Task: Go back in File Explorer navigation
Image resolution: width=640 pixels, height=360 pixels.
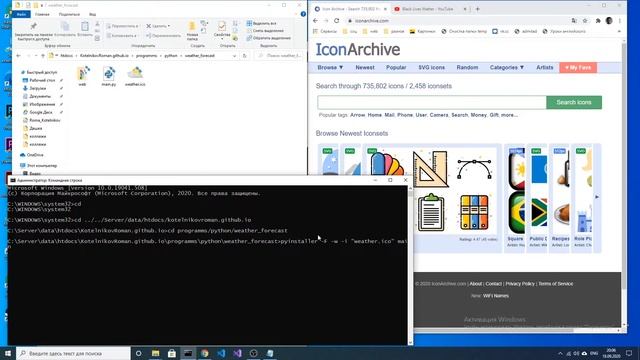Action: [18, 56]
